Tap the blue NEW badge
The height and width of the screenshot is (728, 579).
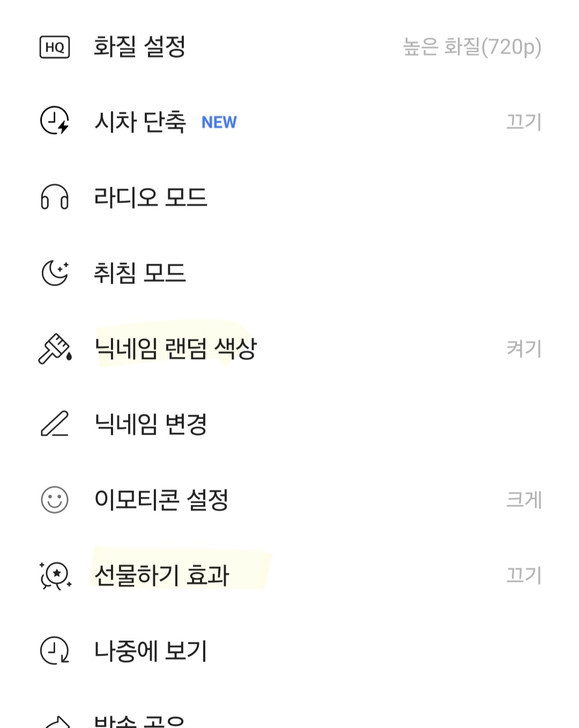(219, 122)
